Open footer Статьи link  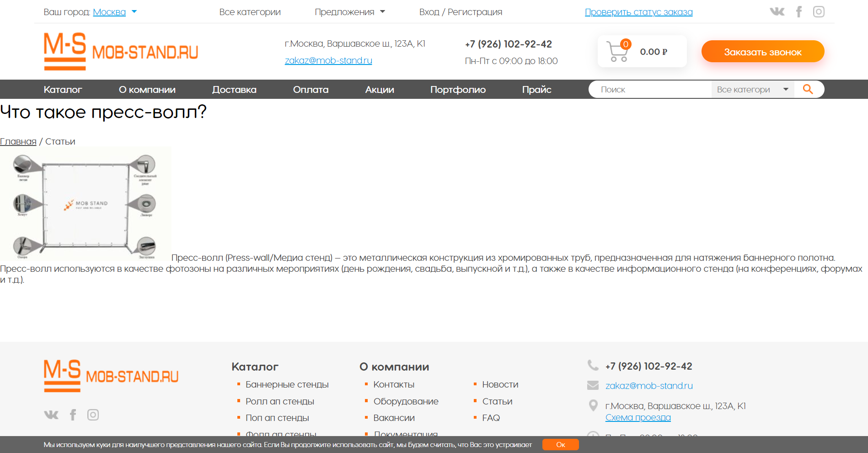(x=498, y=401)
